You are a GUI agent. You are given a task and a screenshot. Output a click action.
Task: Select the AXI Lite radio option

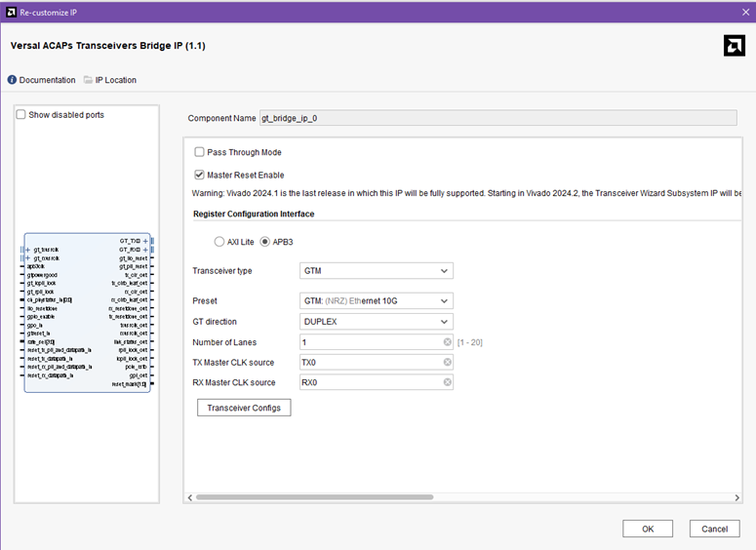pos(219,242)
